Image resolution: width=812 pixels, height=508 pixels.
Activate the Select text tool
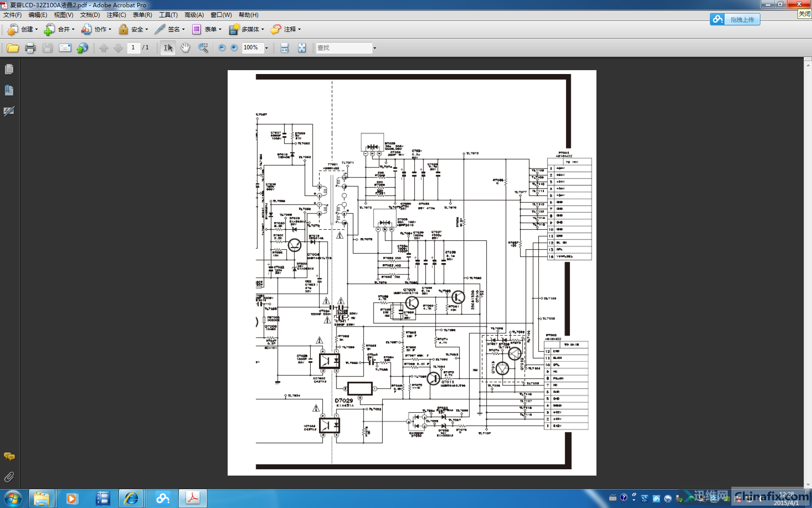coord(168,48)
